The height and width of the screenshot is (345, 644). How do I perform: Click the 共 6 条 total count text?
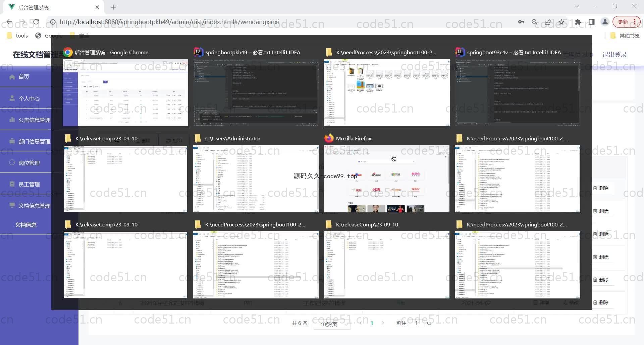(x=300, y=323)
